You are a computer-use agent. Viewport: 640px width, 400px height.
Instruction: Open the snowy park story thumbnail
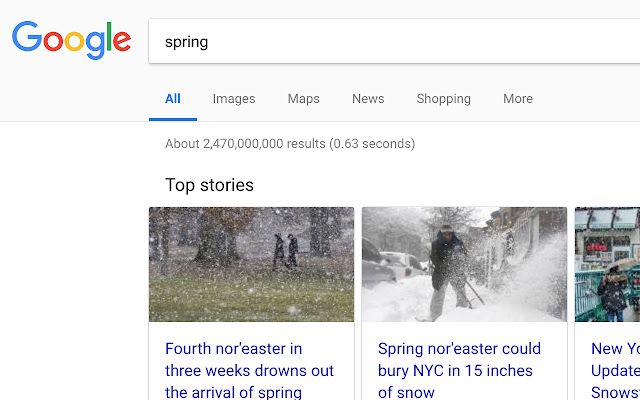pyautogui.click(x=251, y=264)
